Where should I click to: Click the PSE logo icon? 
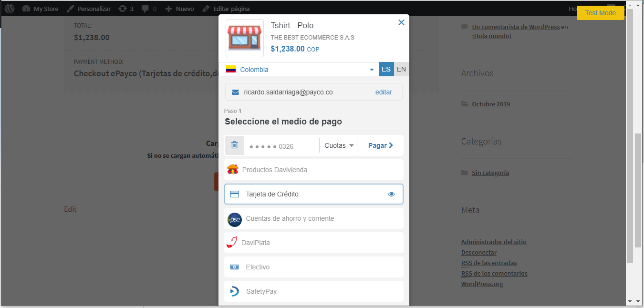(x=235, y=219)
